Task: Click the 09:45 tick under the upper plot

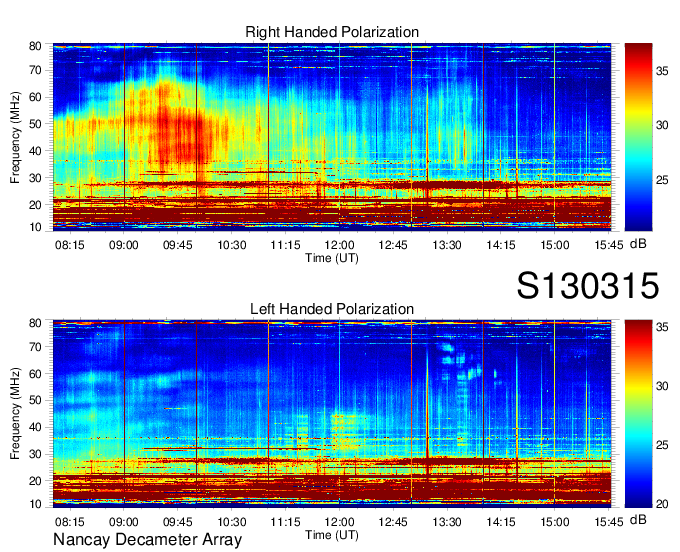Action: pyautogui.click(x=177, y=245)
